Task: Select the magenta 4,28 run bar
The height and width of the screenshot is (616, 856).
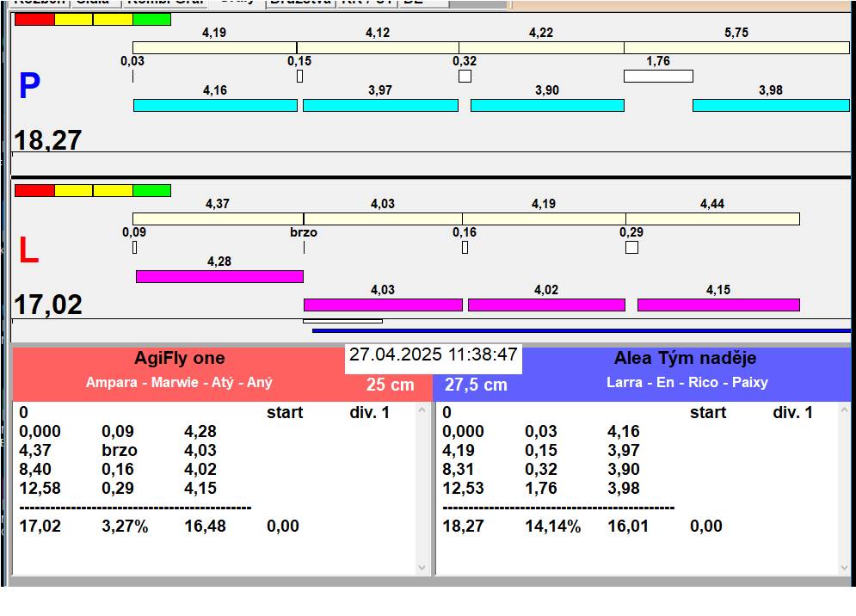Action: [219, 276]
